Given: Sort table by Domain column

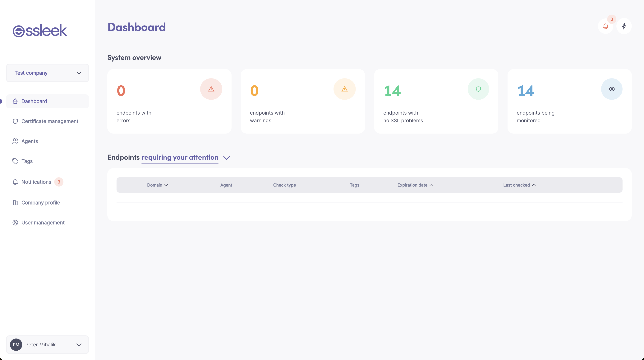Looking at the screenshot, I should click(158, 185).
